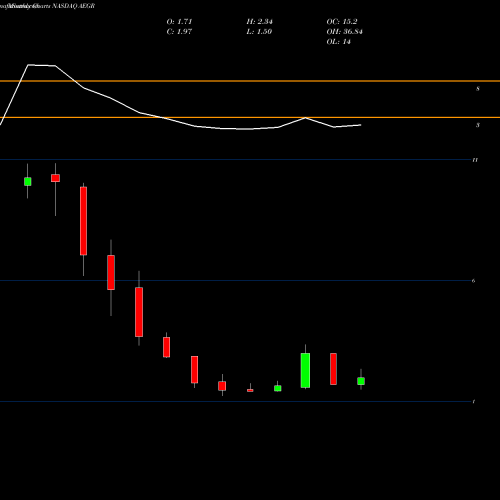The image size is (500, 500).
Task: Click the 'H: 2.34' high value
Action: [x=260, y=22]
